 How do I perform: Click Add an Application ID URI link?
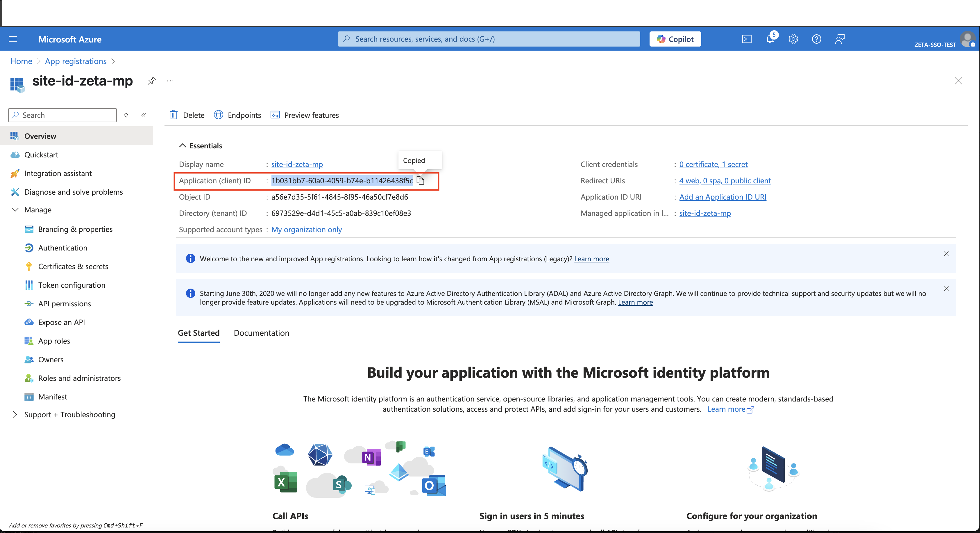[723, 197]
